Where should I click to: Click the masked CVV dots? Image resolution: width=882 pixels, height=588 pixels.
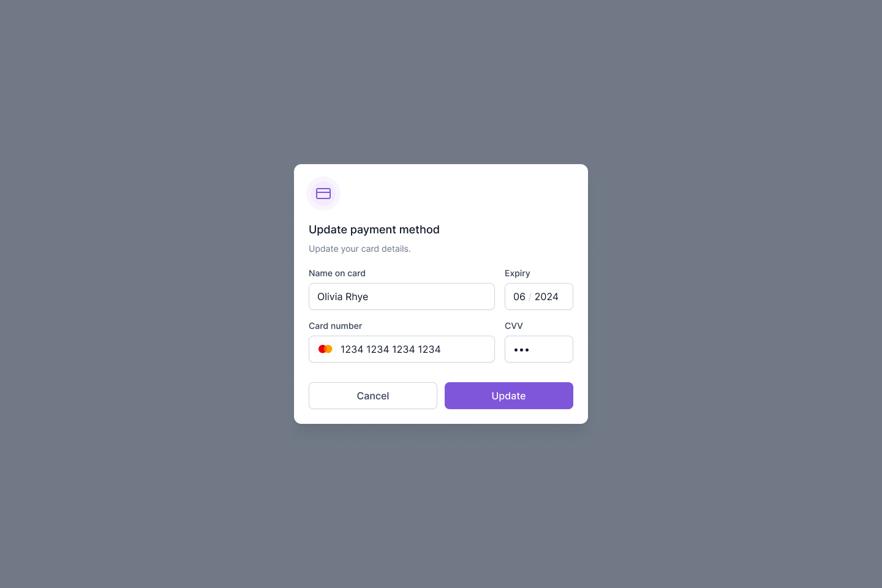click(x=521, y=350)
